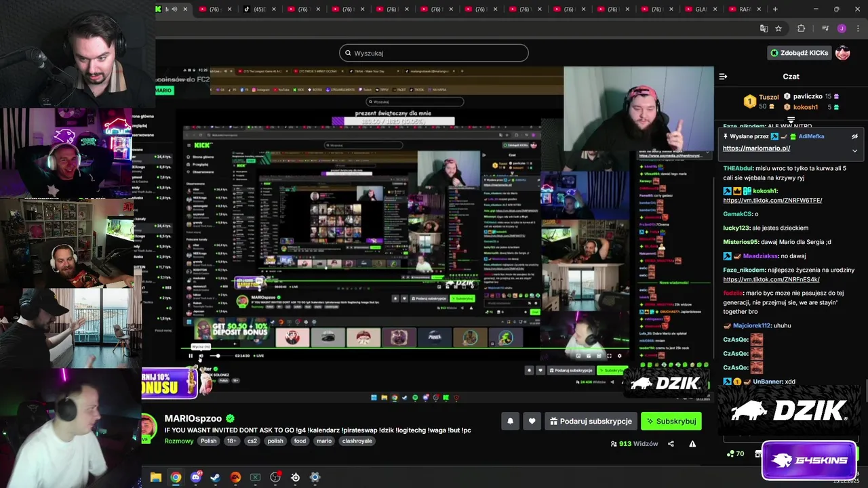The image size is (868, 488).
Task: Open the browser extensions puzzle icon
Action: (802, 28)
